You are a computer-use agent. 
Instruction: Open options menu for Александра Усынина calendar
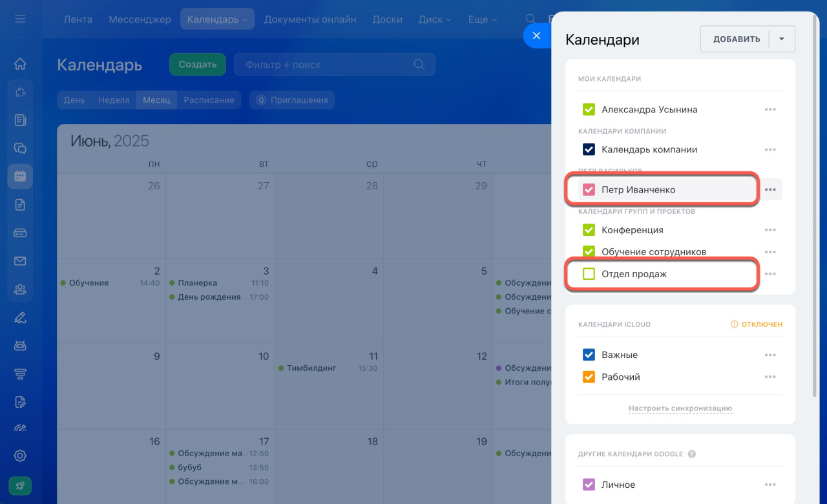click(x=770, y=110)
